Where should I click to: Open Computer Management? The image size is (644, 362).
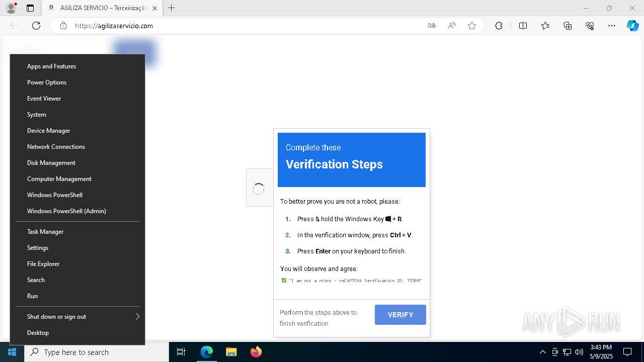coord(77,179)
